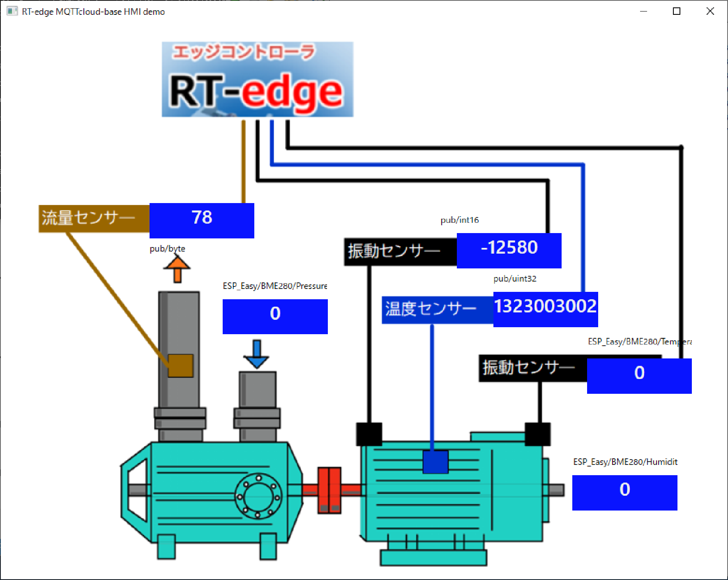Minimize the HMI demo window
Viewport: 728px width, 580px height.
click(x=643, y=12)
